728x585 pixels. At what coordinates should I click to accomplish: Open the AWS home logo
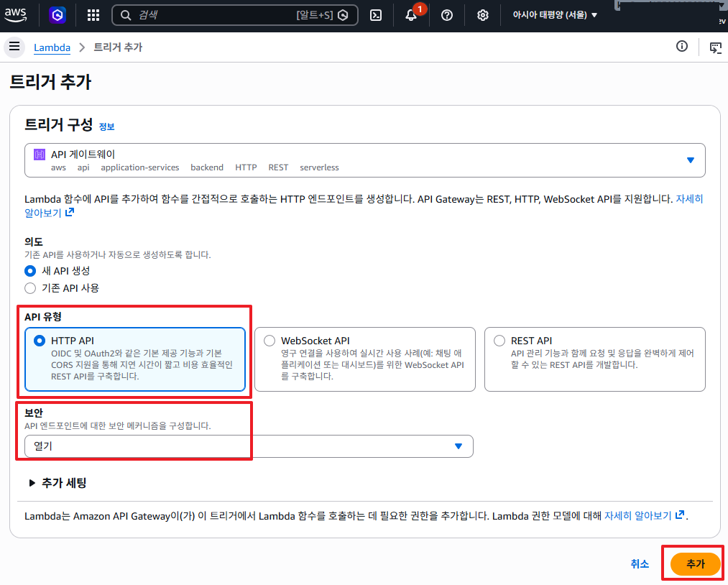15,15
